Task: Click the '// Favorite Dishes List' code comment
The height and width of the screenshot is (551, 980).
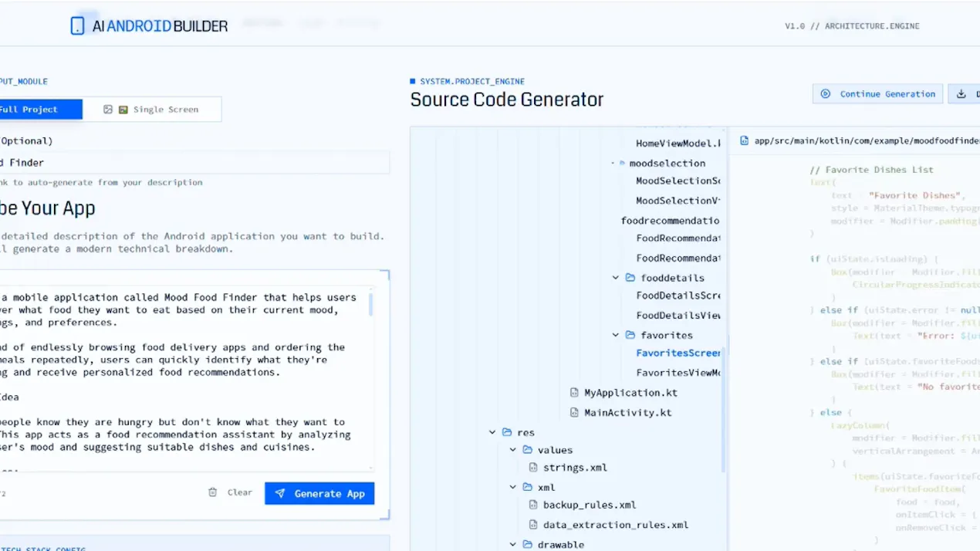Action: 871,170
